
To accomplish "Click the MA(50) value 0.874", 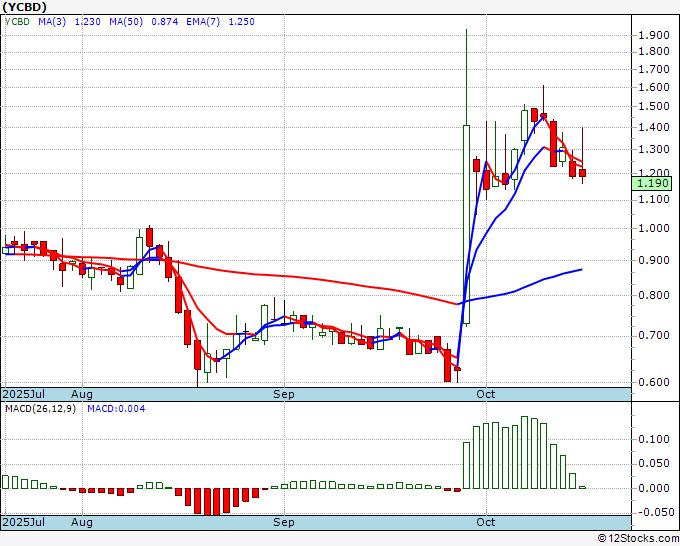I will [x=165, y=22].
